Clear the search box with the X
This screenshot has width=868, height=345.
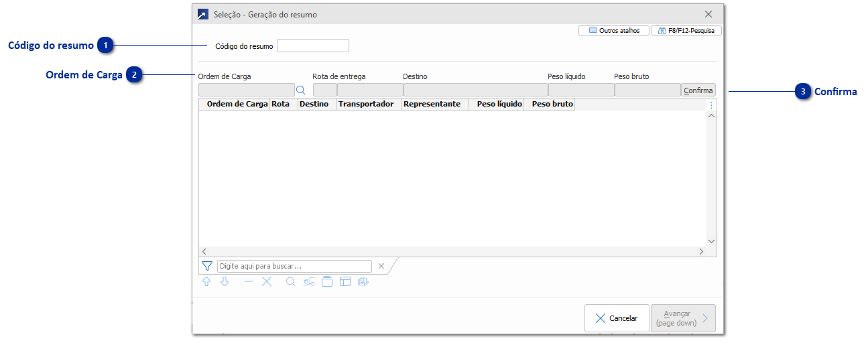[381, 266]
